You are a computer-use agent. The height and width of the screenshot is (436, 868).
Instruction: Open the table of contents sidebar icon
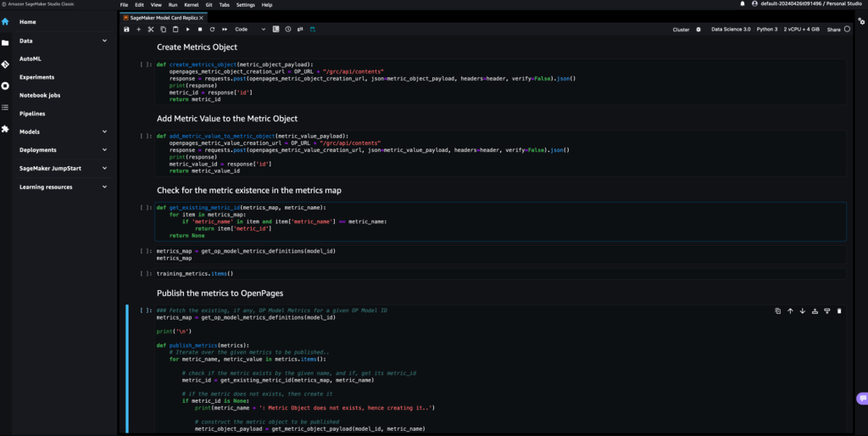[x=5, y=108]
